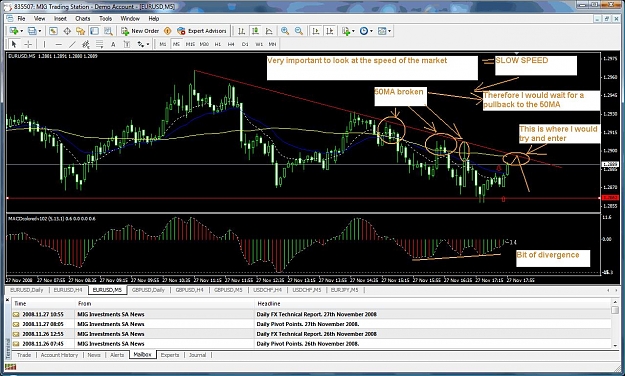Expand the Periods dropdown arrow
The width and height of the screenshot is (625, 376).
coord(371,31)
